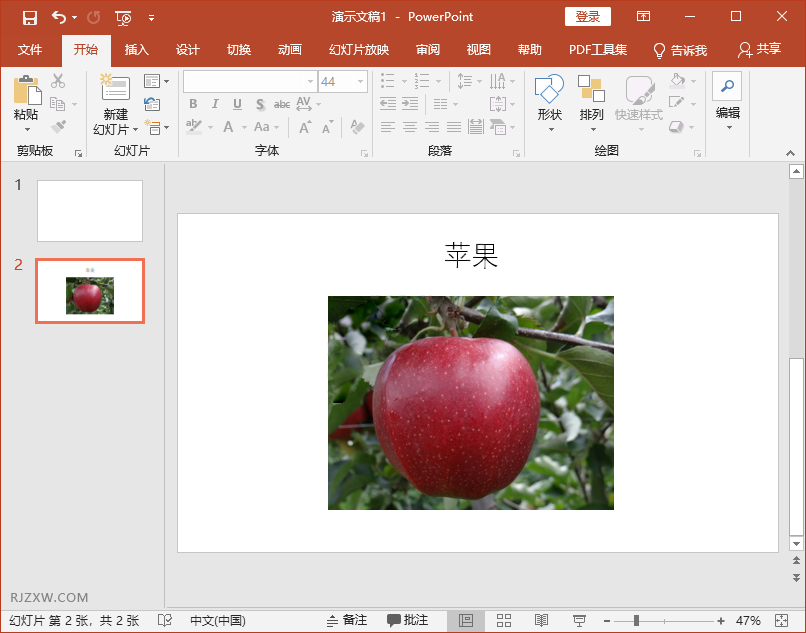Open the font size dropdown

361,80
